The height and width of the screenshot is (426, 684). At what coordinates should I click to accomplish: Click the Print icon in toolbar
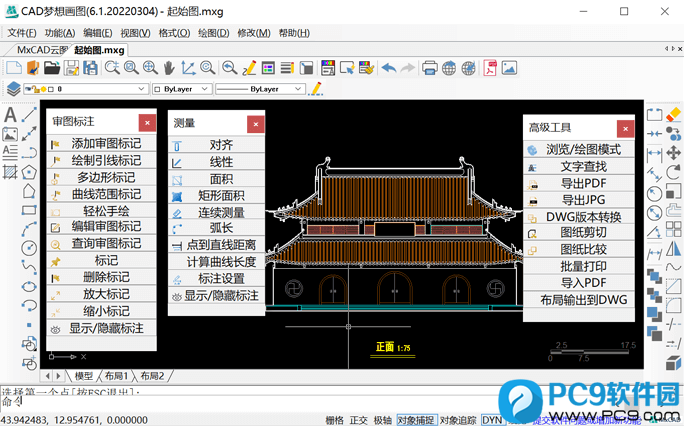tap(429, 68)
